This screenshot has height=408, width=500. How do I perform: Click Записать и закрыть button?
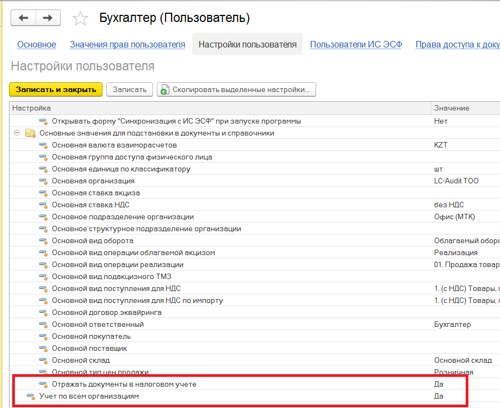pos(56,90)
